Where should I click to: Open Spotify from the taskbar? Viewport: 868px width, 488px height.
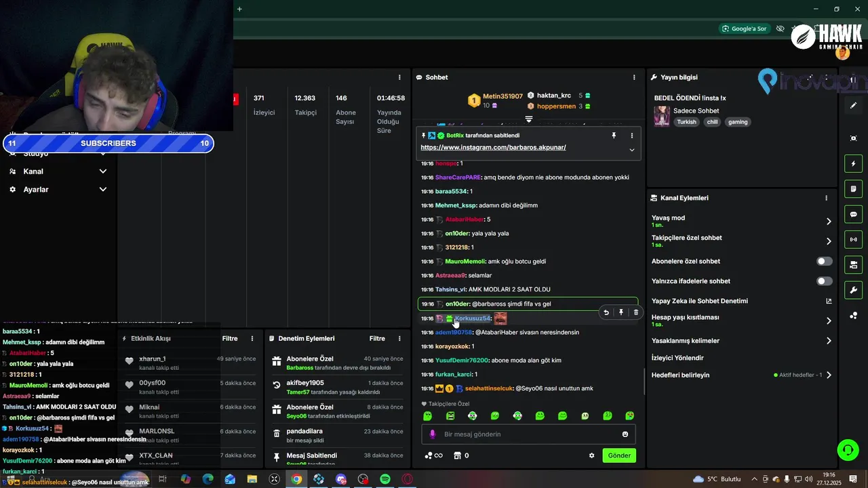(385, 479)
